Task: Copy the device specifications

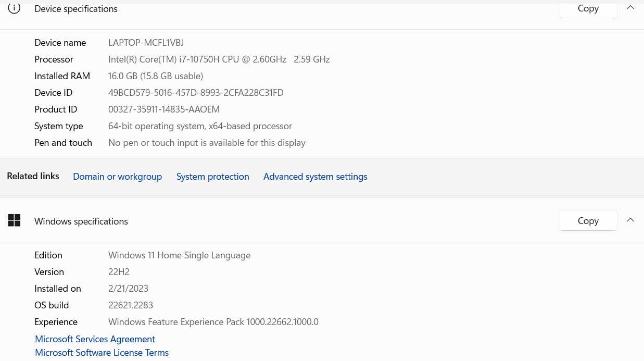Action: 588,9
